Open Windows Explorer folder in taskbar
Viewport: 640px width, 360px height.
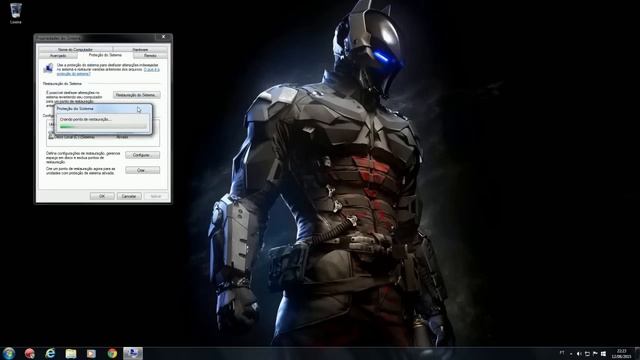pyautogui.click(x=71, y=353)
